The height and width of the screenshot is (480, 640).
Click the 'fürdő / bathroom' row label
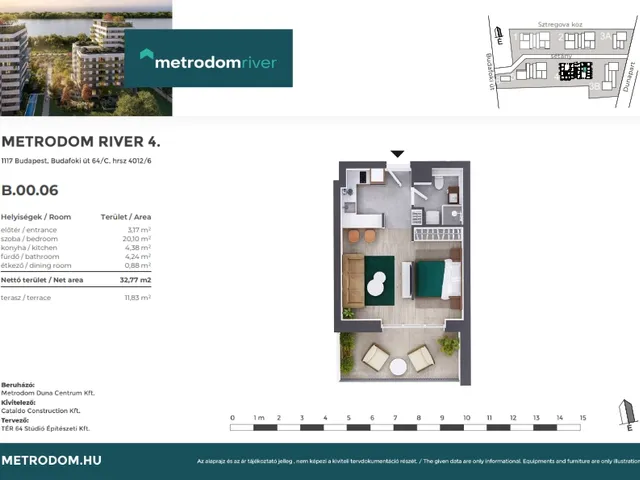point(30,257)
